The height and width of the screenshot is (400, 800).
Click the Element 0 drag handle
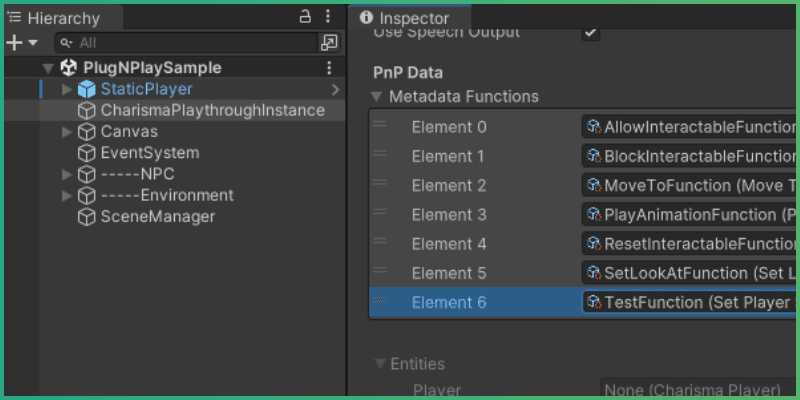(x=380, y=126)
